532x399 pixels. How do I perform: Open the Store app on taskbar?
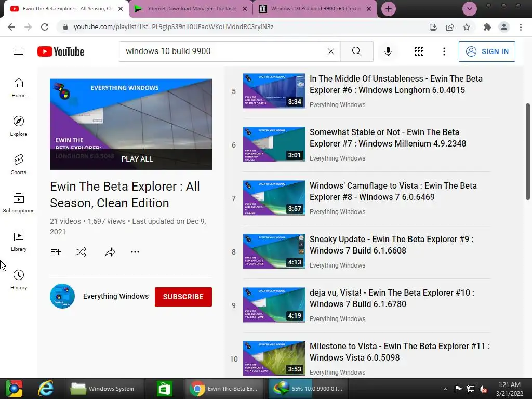(x=164, y=389)
